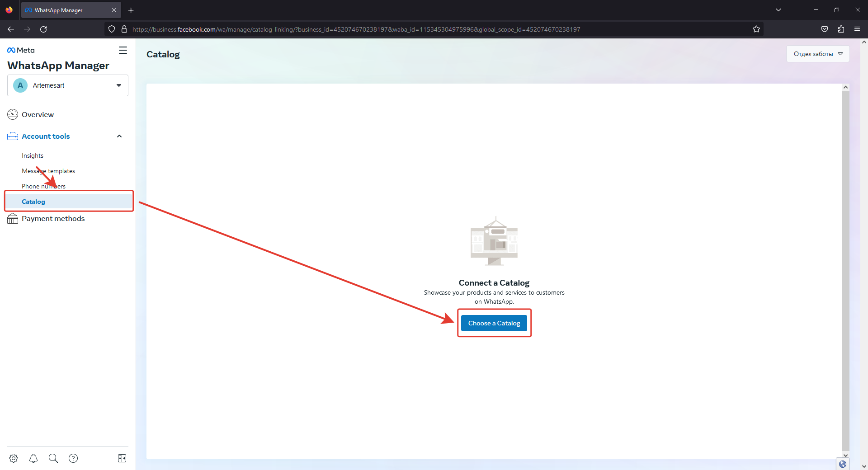Open Insights in Account tools

(x=33, y=155)
